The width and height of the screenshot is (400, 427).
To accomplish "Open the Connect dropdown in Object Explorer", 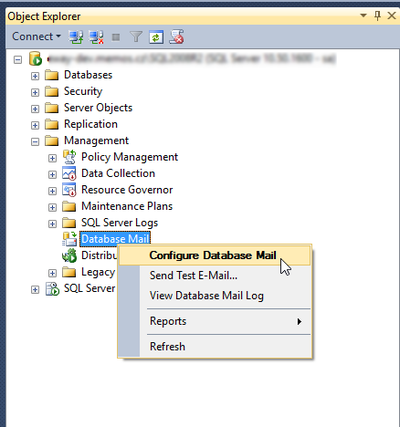I will [x=36, y=36].
